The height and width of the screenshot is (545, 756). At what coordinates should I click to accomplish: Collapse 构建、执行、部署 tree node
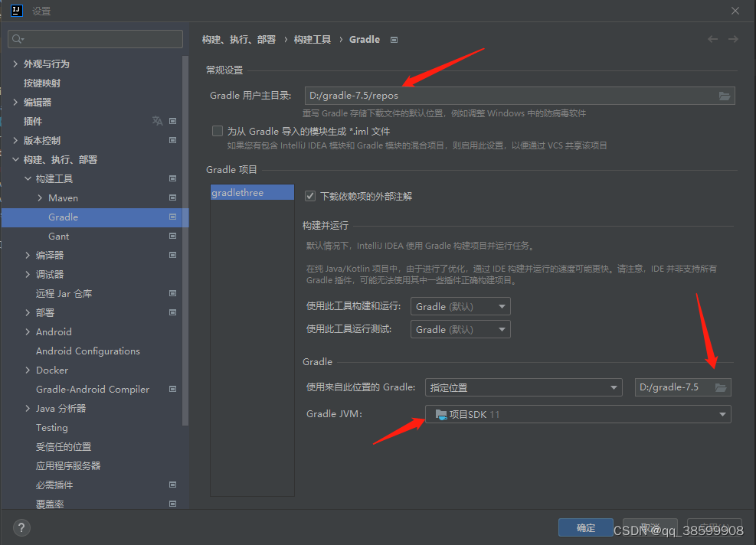click(x=15, y=159)
